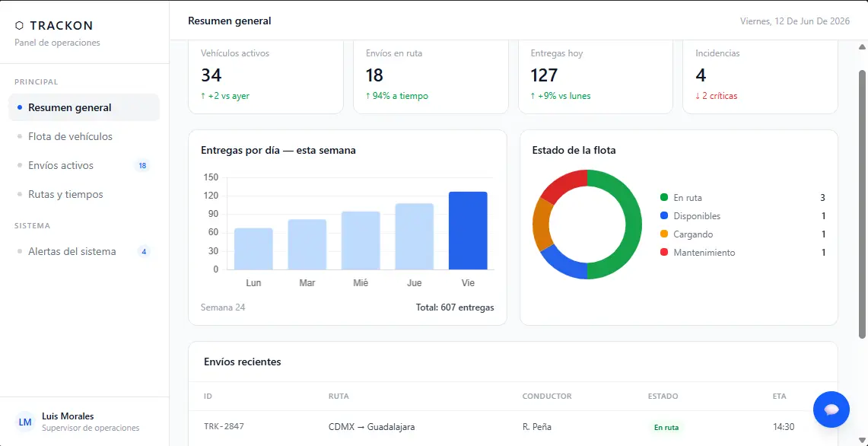Click the ESTADO column header

coord(663,396)
